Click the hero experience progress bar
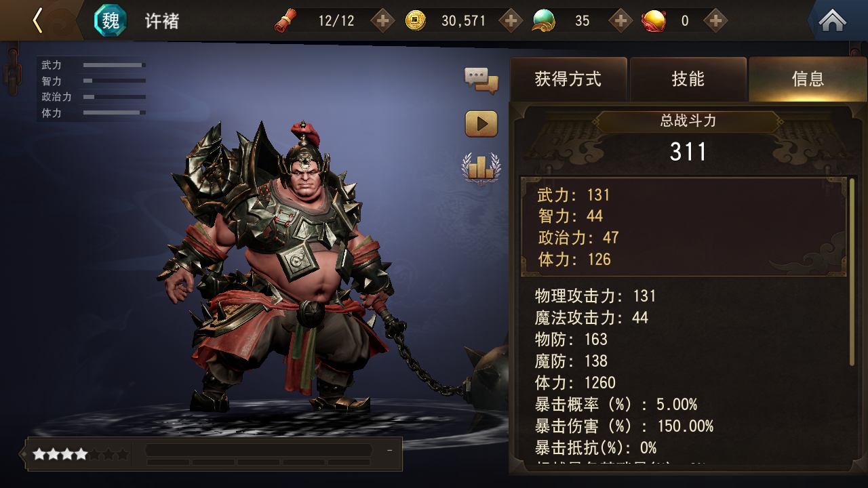This screenshot has width=868, height=488. coord(258,450)
